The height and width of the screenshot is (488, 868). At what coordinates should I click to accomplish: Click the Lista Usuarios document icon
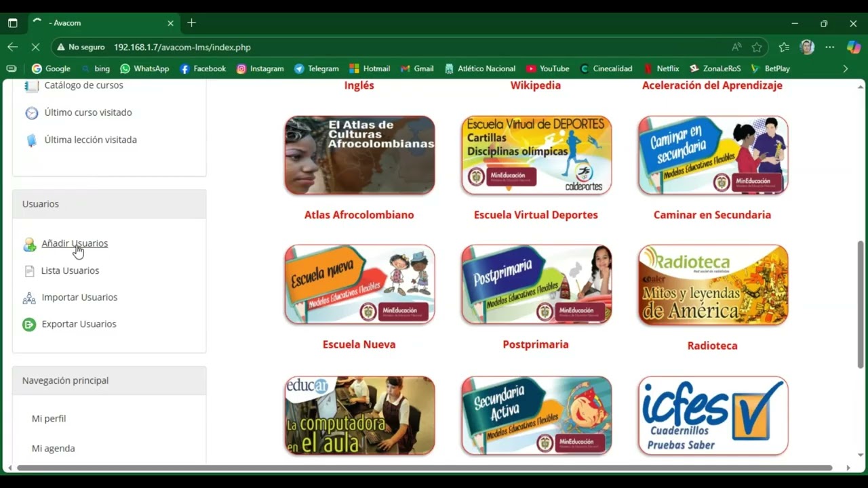[29, 271]
